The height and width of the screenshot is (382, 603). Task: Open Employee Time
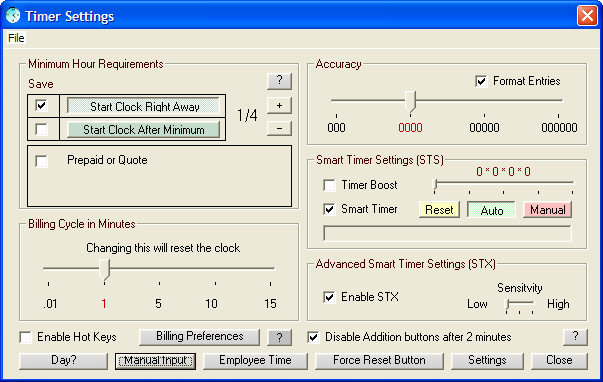(255, 361)
